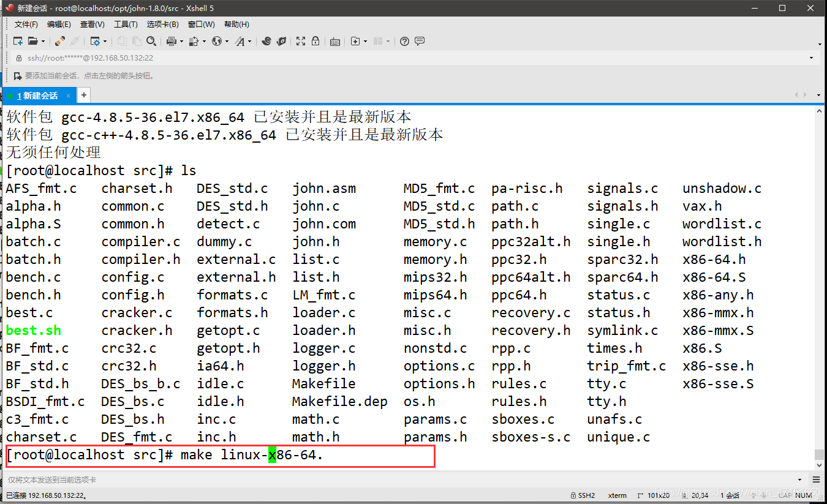Screen dimensions: 827x504
Task: Open the 编辑(E) menu
Action: pos(59,24)
